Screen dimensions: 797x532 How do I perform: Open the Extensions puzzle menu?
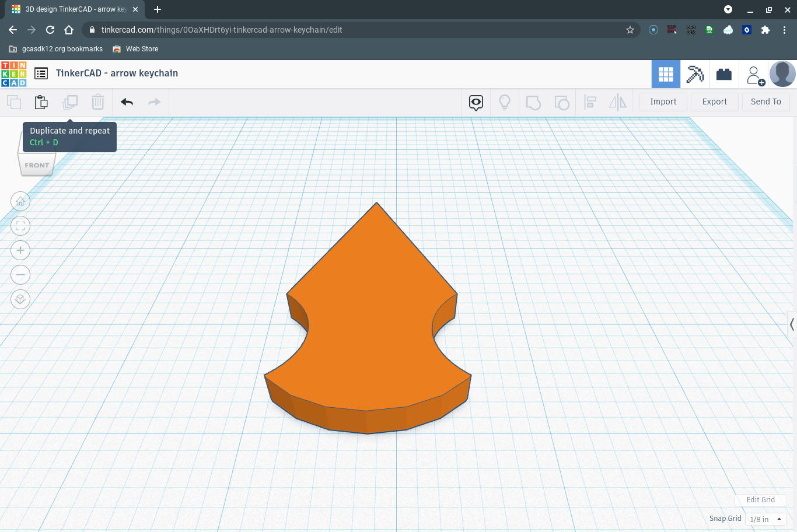pos(765,30)
